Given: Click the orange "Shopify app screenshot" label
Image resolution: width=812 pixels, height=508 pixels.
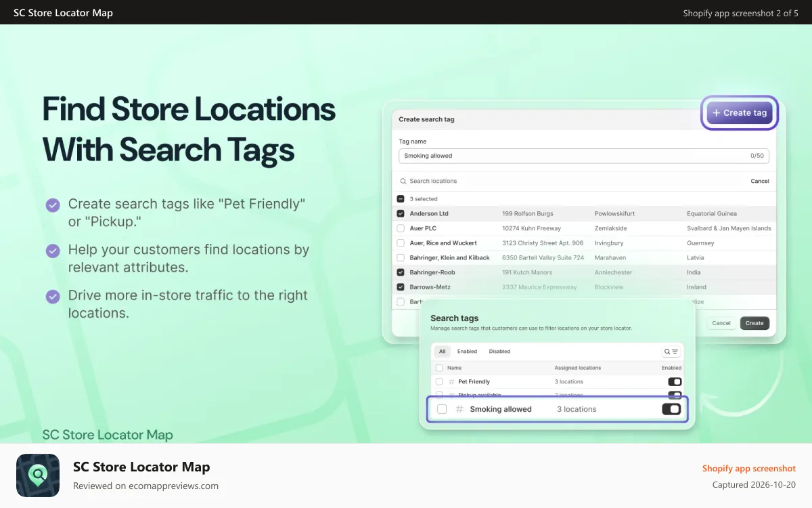Looking at the screenshot, I should point(749,469).
